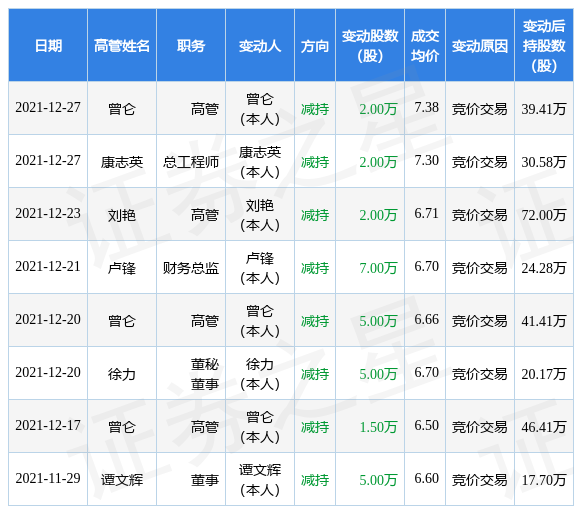Click the 方向 column header
574x514 pixels.
(x=315, y=46)
